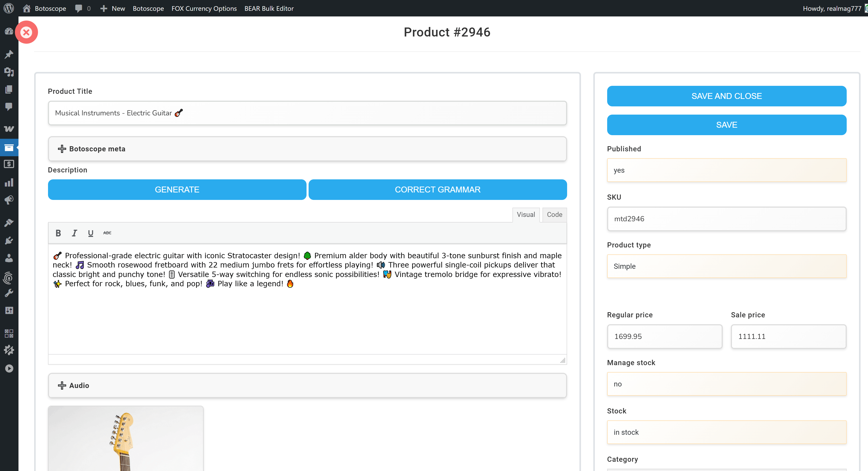Open the Published yes dropdown
Image resolution: width=868 pixels, height=471 pixels.
coord(726,170)
